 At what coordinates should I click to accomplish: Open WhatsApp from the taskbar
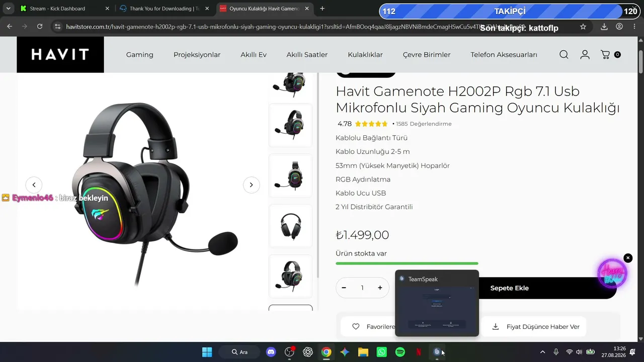381,352
